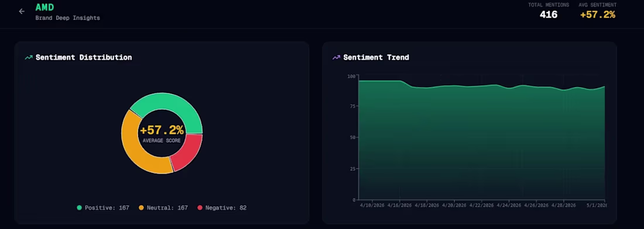
Task: Click the 4/24/2026 x-axis date label
Action: [x=509, y=205]
